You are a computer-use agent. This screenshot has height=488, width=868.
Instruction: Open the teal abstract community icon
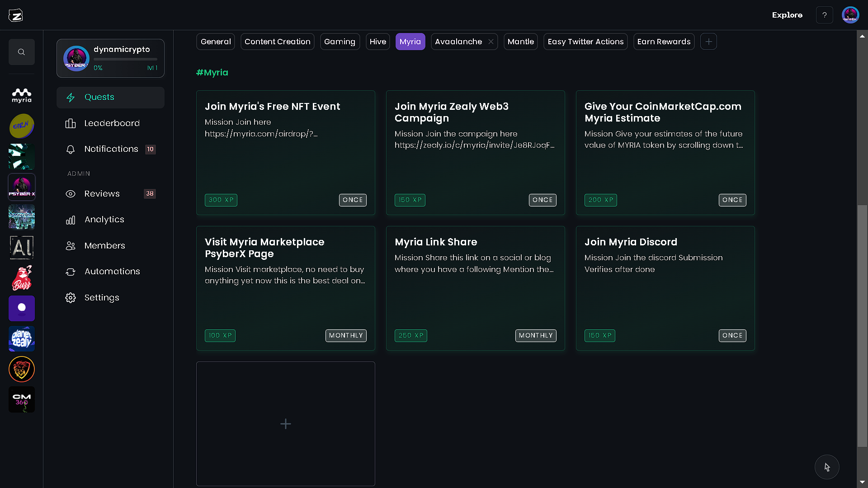(22, 156)
